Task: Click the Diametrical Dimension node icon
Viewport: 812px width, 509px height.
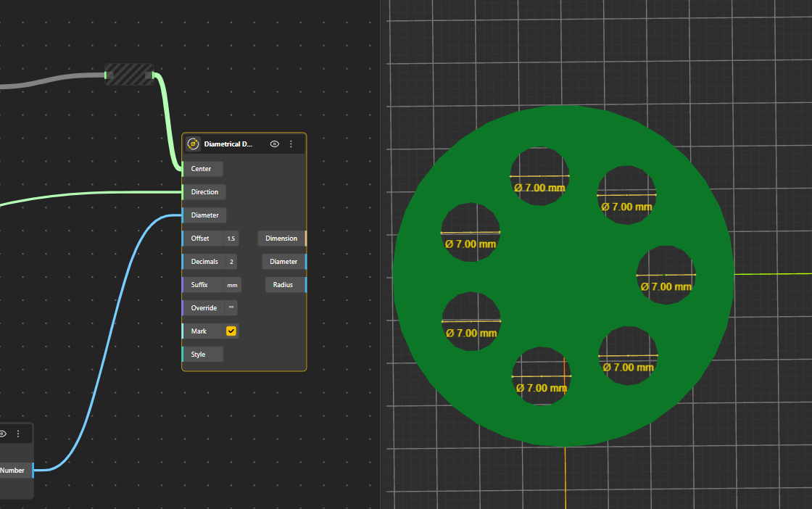Action: pyautogui.click(x=193, y=144)
